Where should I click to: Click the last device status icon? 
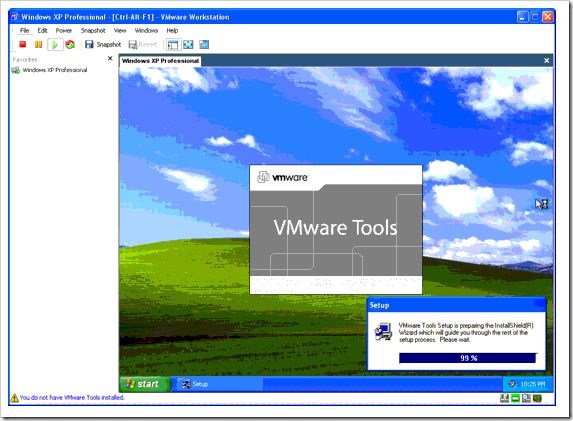[537, 398]
